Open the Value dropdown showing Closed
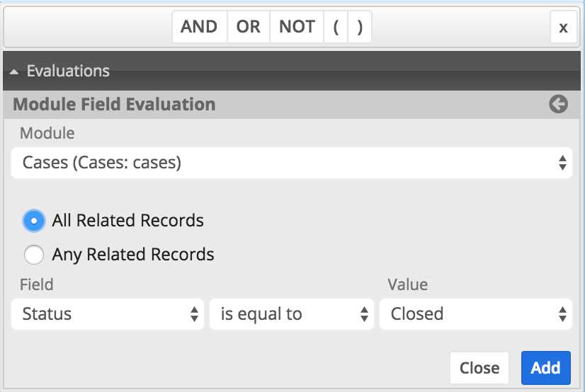Viewport: 585px width, 392px height. click(x=475, y=314)
